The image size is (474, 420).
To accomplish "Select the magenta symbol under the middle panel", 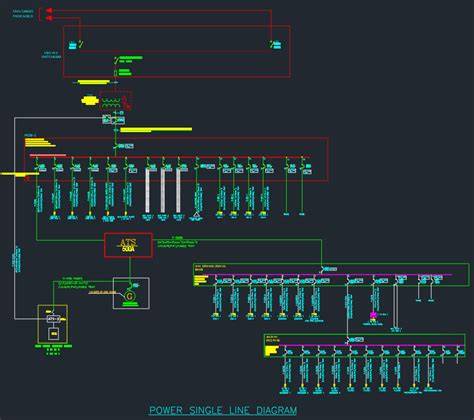I will click(x=373, y=315).
